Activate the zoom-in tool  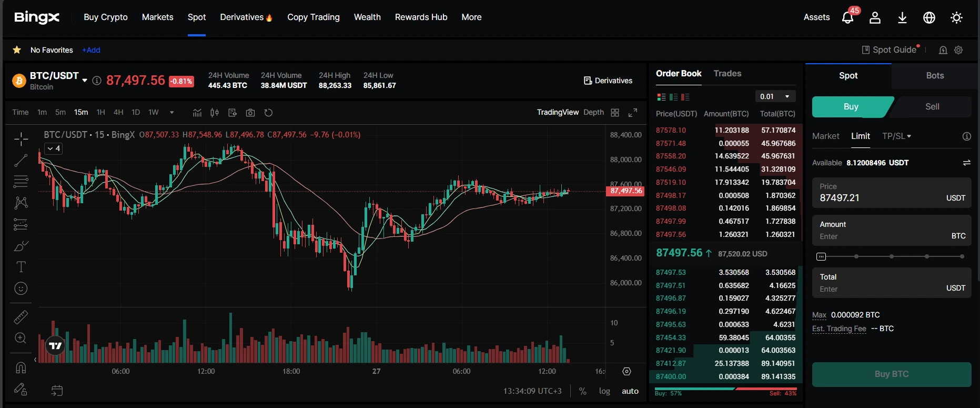coord(21,338)
